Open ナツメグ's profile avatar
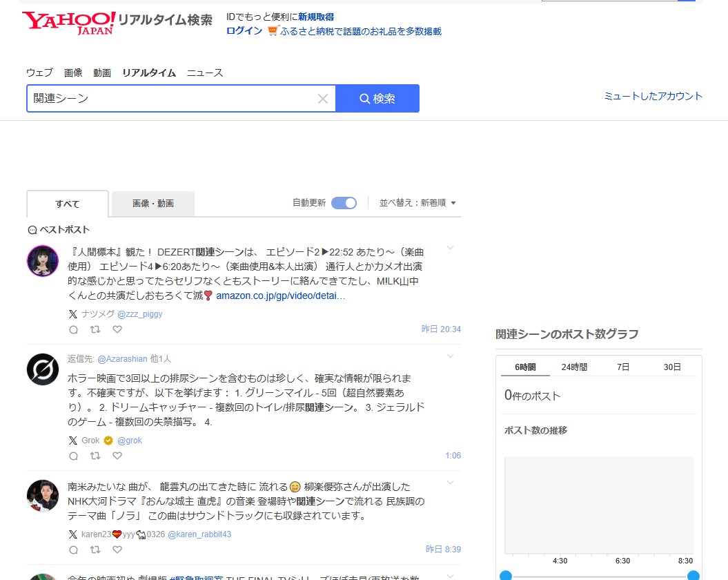Viewport: 728px width, 580px height. [42, 261]
